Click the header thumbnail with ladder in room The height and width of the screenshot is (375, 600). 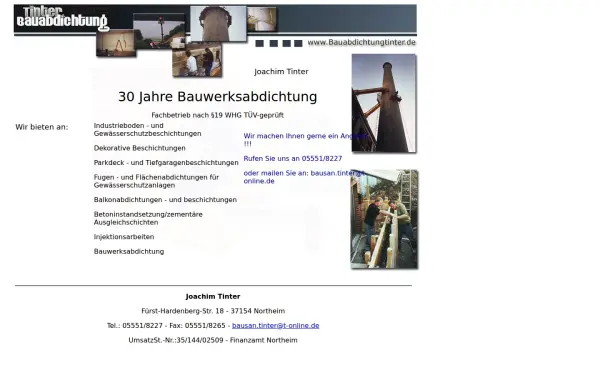[116, 43]
